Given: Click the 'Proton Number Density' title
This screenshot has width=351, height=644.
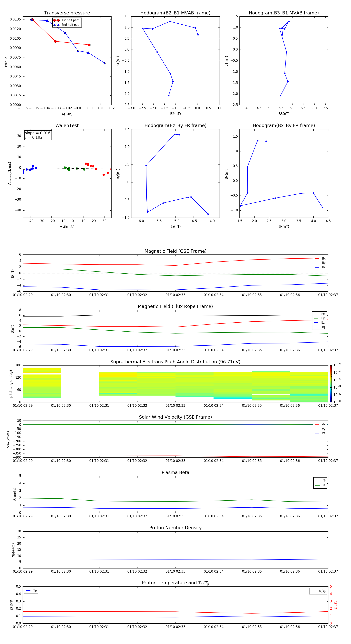Looking at the screenshot, I should pyautogui.click(x=175, y=528).
